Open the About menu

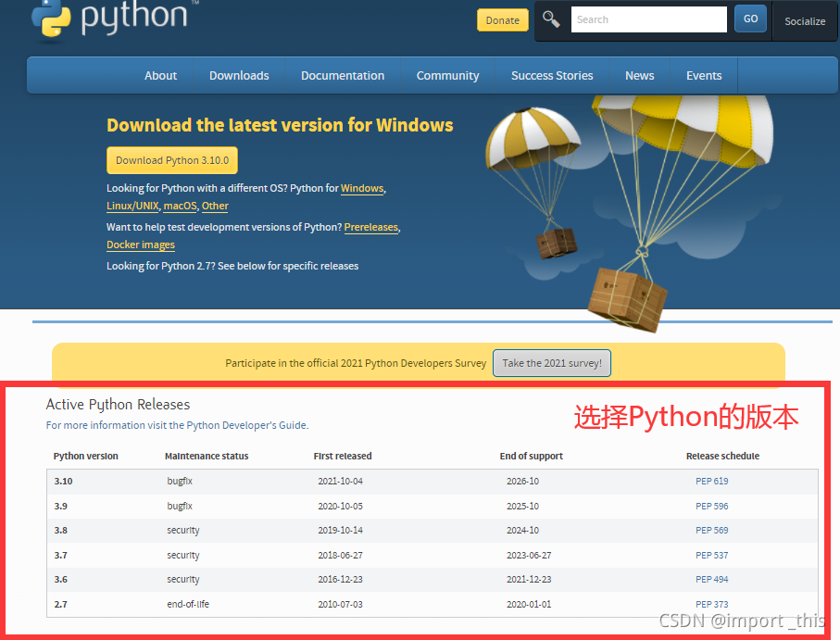161,76
